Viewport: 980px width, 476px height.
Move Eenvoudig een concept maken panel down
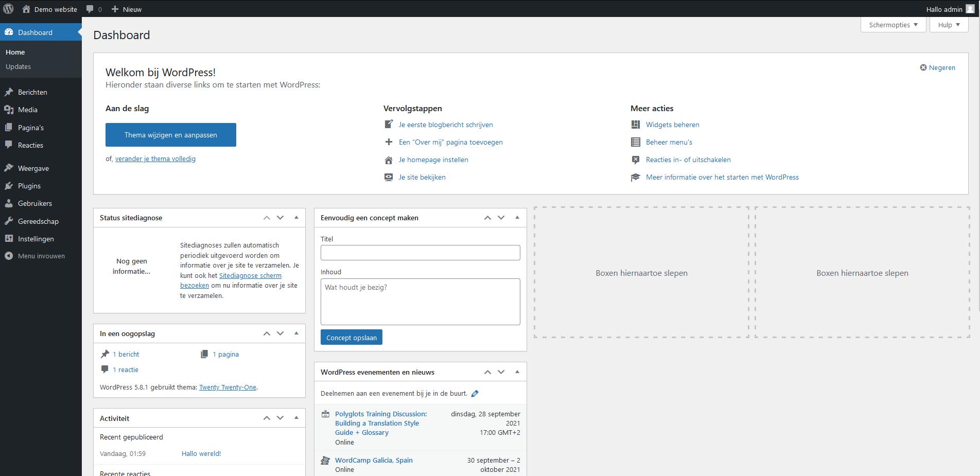pos(501,218)
